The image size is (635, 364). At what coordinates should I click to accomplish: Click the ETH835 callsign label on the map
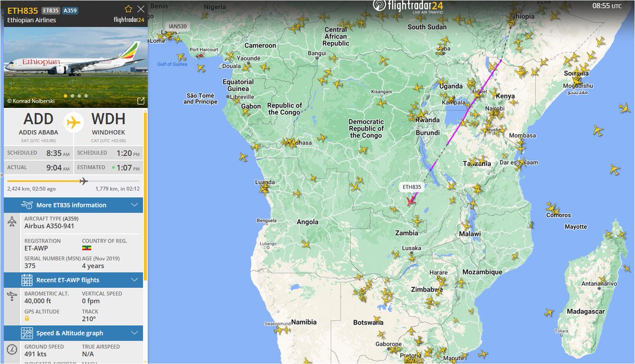click(412, 187)
